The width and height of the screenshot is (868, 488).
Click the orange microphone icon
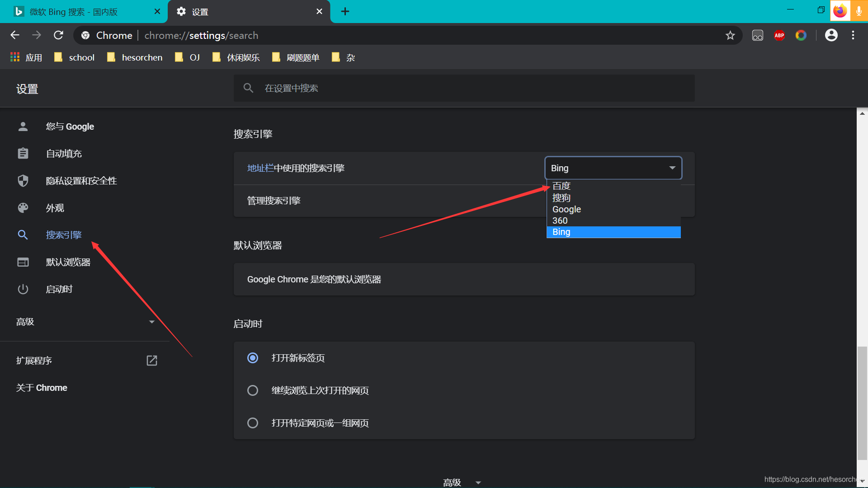pyautogui.click(x=859, y=11)
